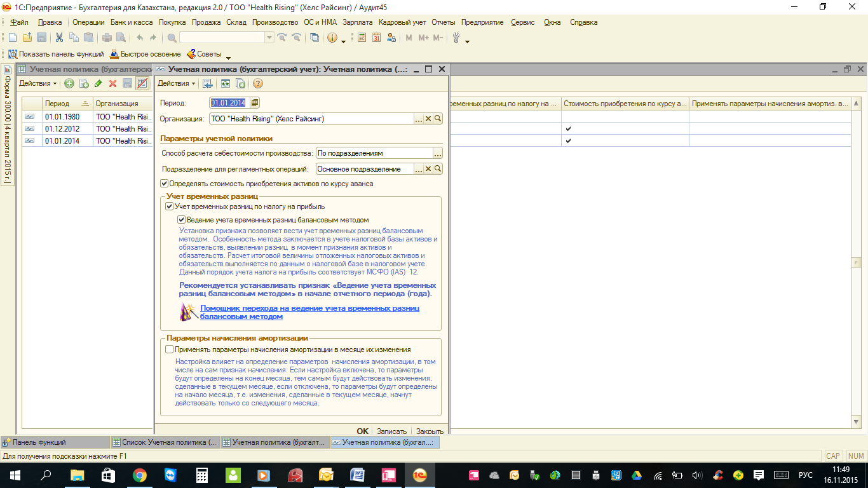Open Быстрое освоение
The width and height of the screenshot is (868, 488).
[x=145, y=55]
